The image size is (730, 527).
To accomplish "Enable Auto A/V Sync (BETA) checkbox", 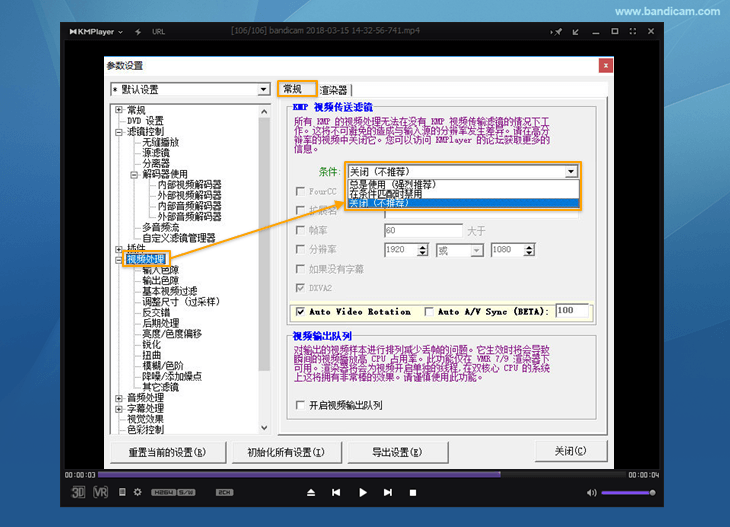I will pyautogui.click(x=429, y=311).
